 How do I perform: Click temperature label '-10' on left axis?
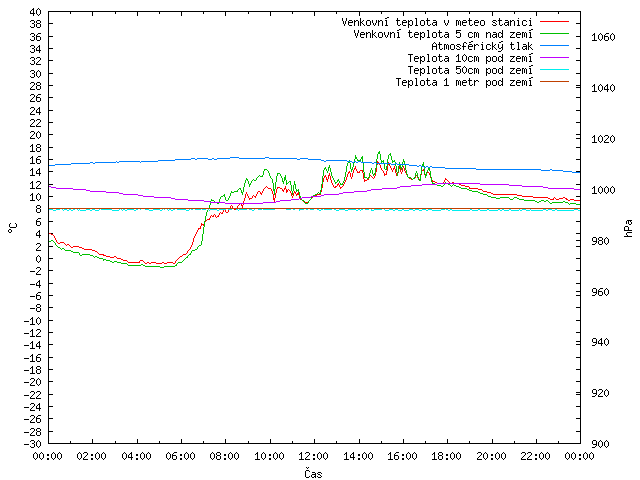[x=33, y=321]
